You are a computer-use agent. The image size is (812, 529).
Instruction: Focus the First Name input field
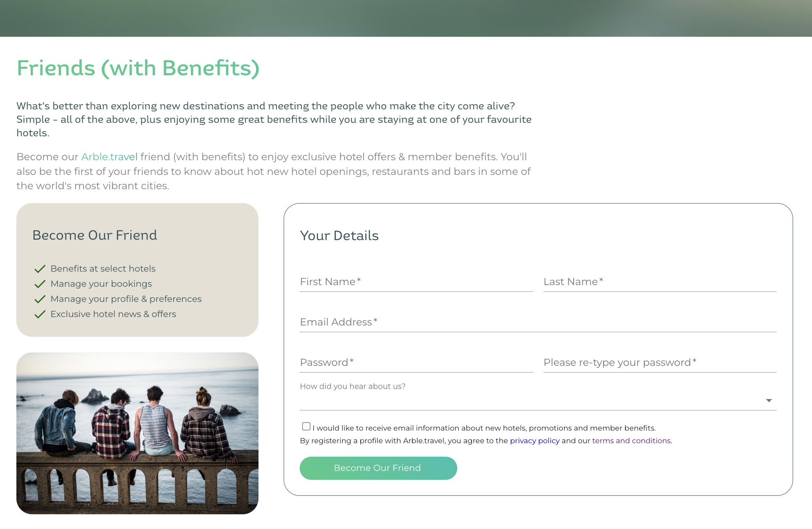click(x=416, y=282)
